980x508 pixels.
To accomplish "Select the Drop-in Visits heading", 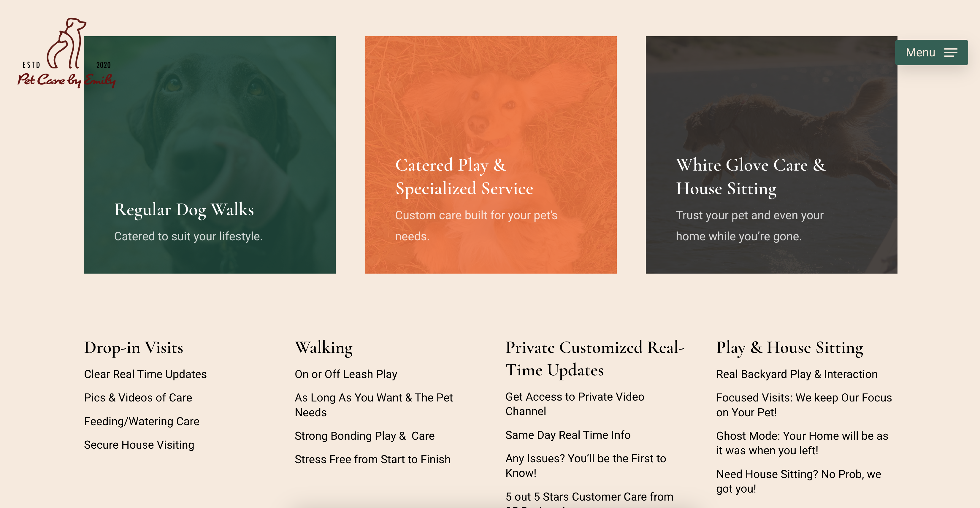I will [134, 347].
